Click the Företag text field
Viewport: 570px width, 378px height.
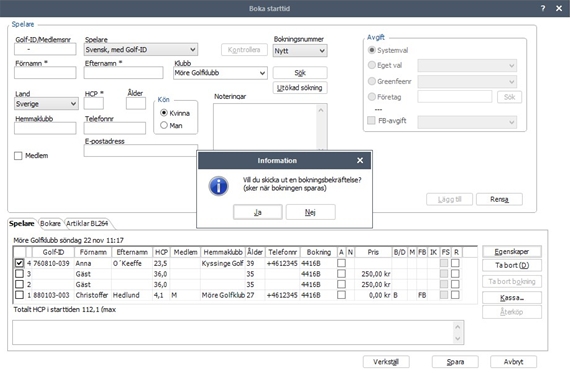click(455, 97)
